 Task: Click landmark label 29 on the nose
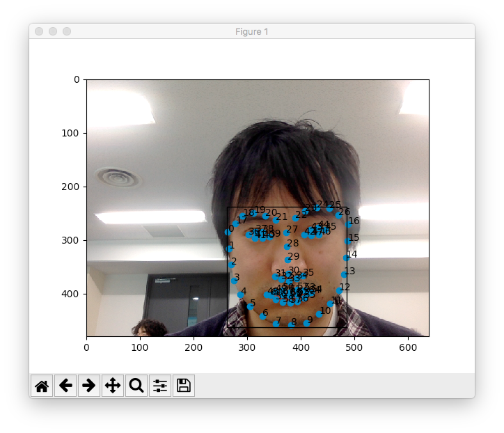tap(294, 256)
